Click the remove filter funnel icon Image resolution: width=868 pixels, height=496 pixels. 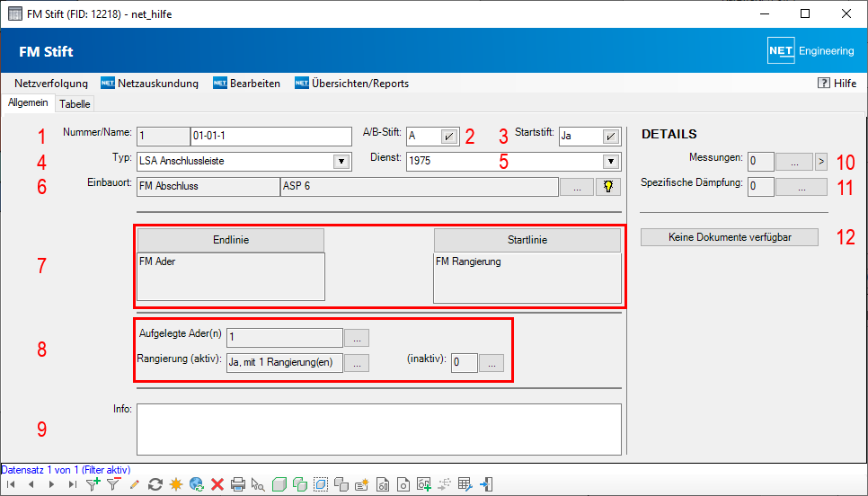[x=113, y=484]
